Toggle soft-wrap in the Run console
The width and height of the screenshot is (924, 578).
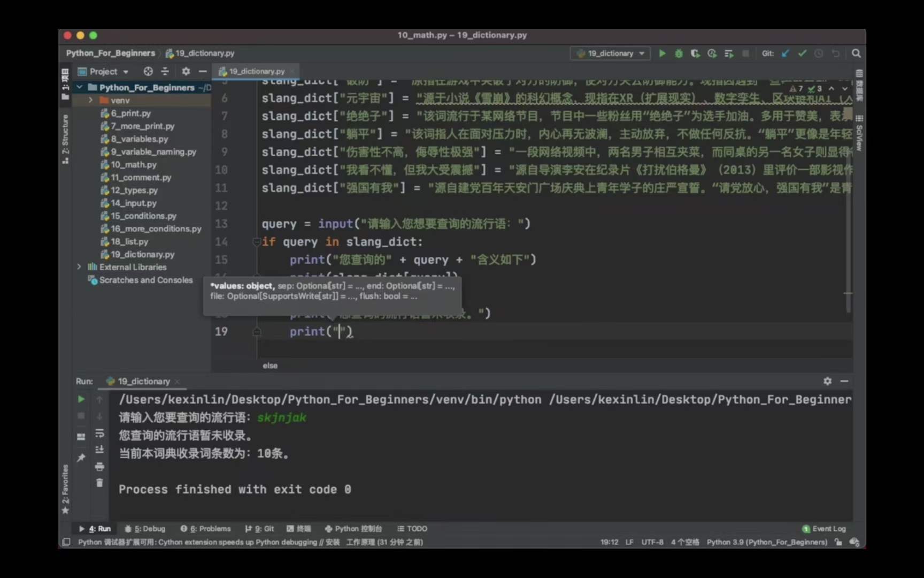coord(99,433)
